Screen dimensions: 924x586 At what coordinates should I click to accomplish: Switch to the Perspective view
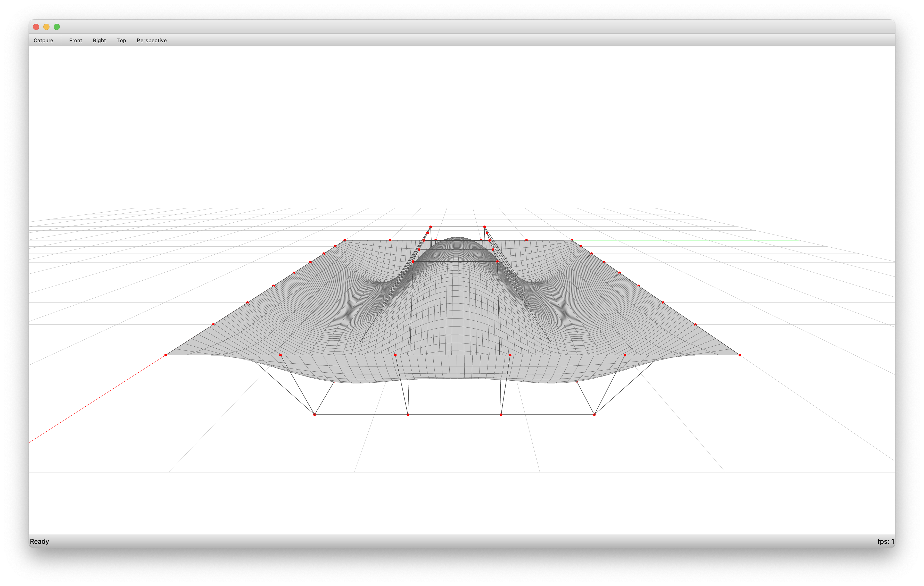click(152, 40)
